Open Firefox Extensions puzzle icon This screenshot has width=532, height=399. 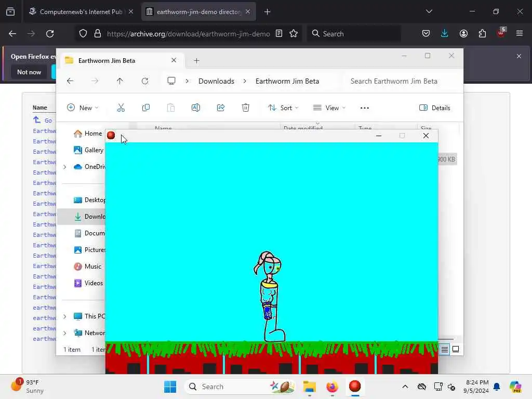click(x=482, y=34)
